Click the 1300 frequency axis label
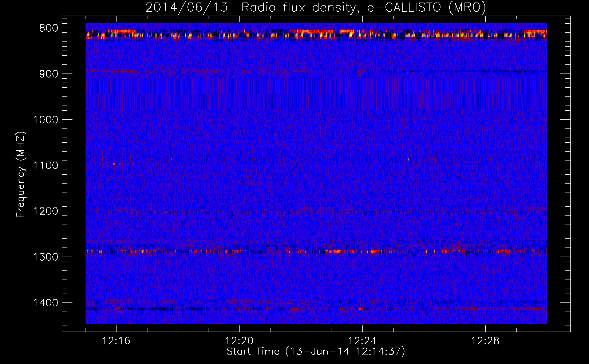 tap(46, 257)
